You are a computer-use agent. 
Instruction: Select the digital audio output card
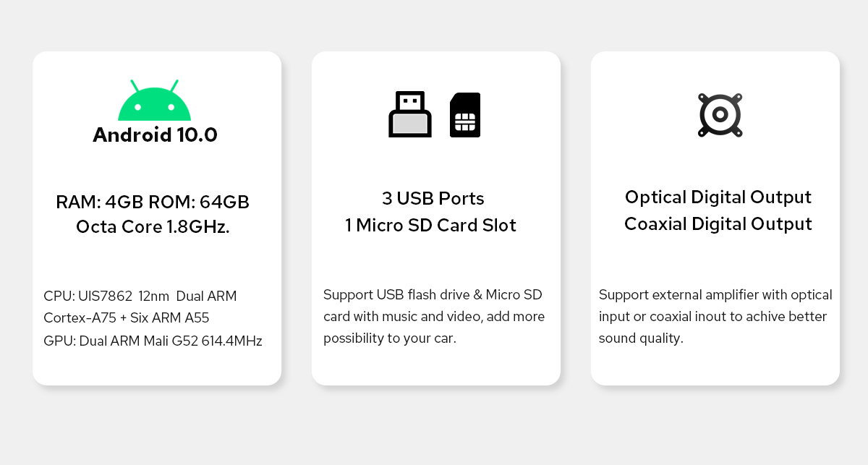pyautogui.click(x=715, y=218)
